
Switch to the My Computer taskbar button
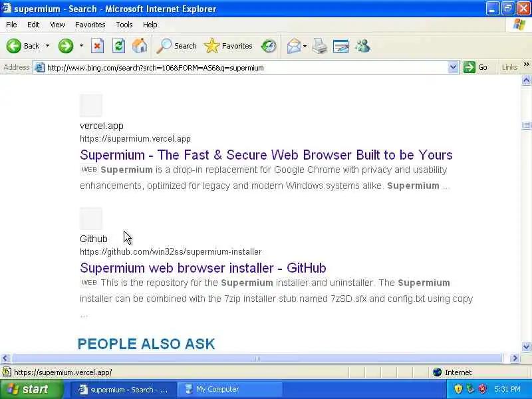tap(229, 390)
